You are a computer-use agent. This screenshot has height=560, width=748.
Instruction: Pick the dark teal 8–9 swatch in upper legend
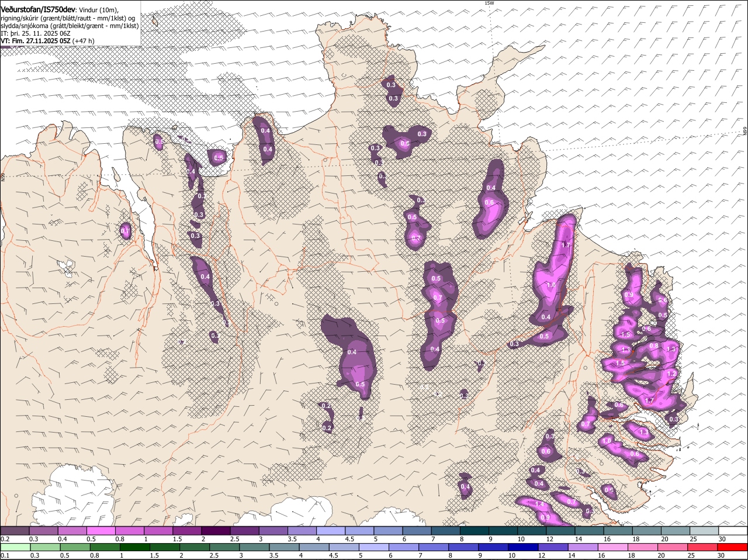[x=475, y=531]
